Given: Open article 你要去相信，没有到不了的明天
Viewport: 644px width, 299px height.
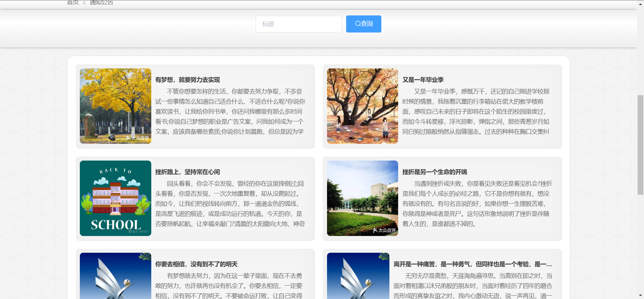Looking at the screenshot, I should coord(196,264).
